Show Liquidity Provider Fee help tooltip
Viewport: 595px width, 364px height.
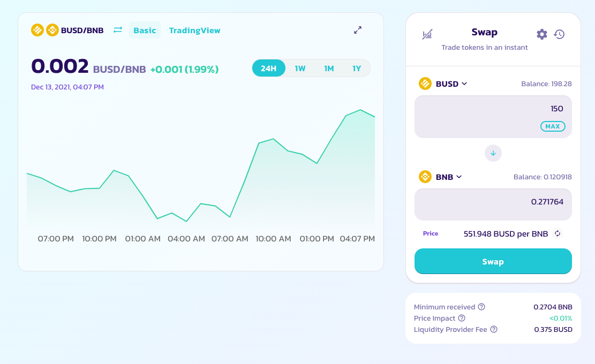(493, 329)
